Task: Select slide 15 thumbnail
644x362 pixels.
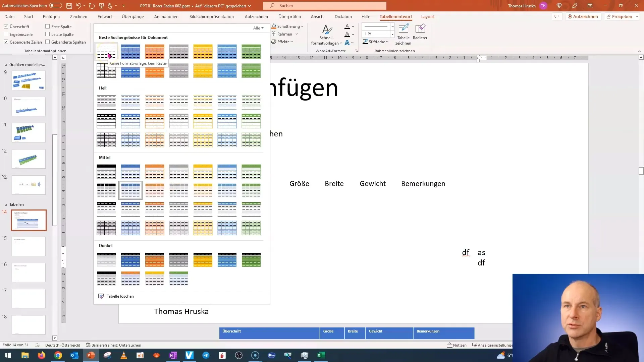Action: point(29,246)
